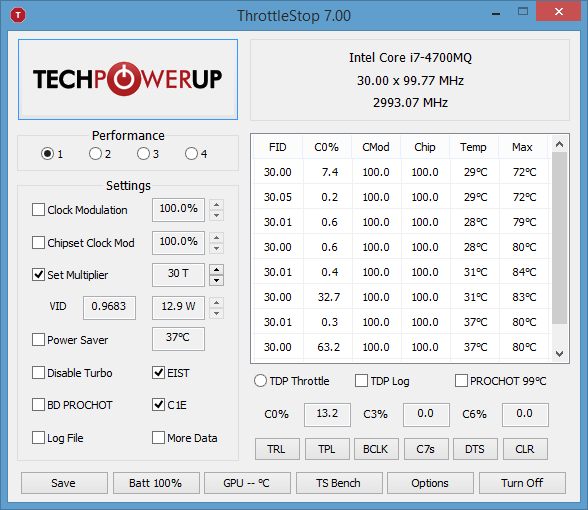588x510 pixels.
Task: Decrease Clock Modulation with down arrow
Action: [x=216, y=215]
